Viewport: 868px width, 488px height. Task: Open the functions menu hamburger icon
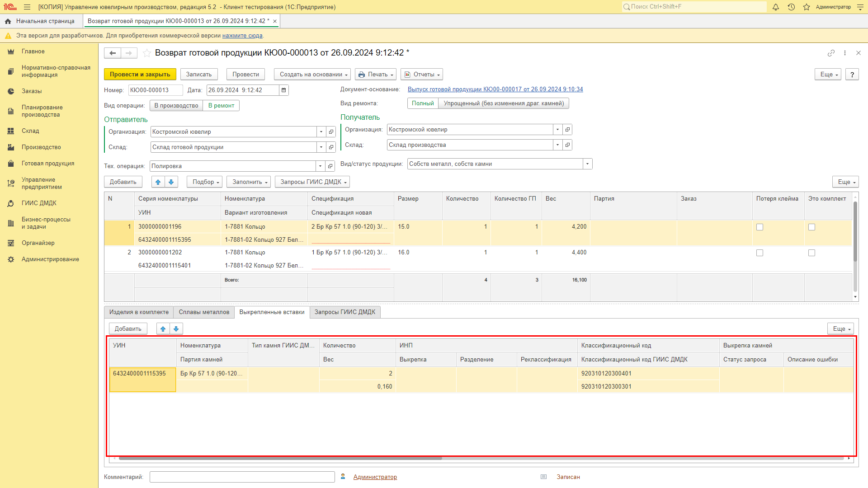(27, 7)
